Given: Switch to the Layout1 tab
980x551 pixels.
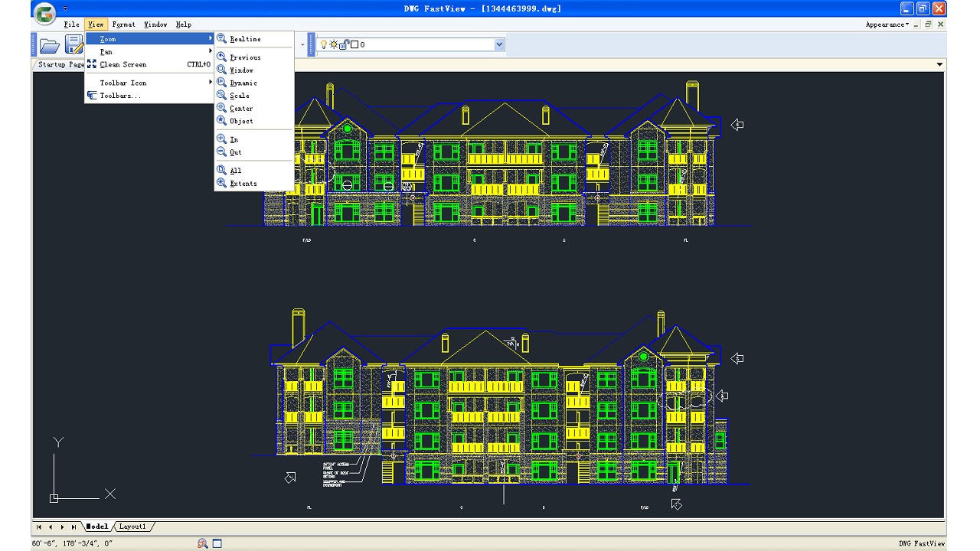Looking at the screenshot, I should tap(132, 527).
